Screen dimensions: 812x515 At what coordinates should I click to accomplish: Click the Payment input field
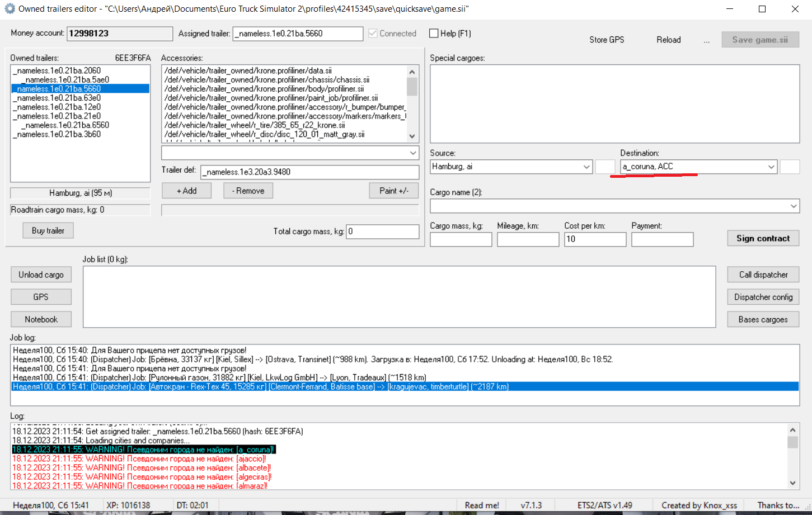[663, 239]
